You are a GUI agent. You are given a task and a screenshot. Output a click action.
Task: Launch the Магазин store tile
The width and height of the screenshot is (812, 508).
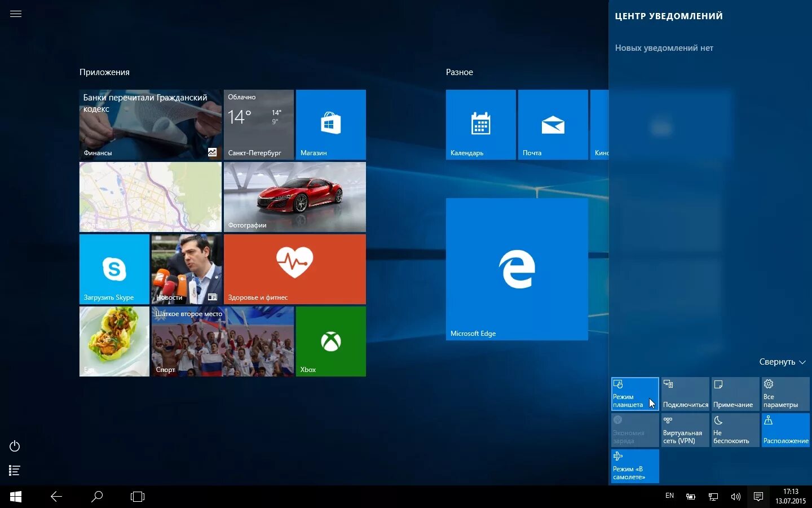point(331,125)
